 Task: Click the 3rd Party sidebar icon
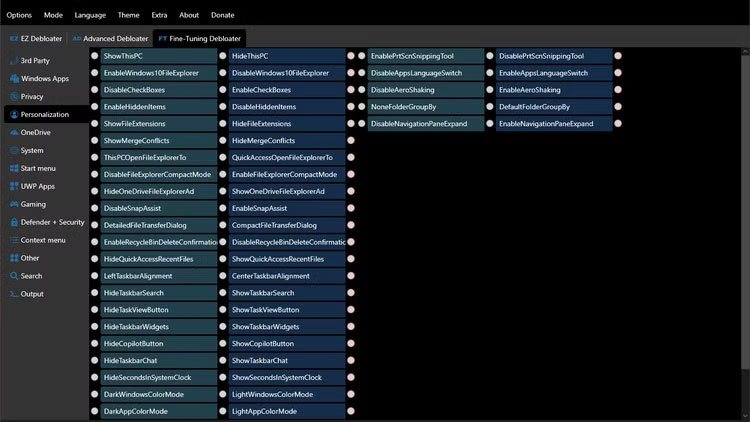point(12,60)
